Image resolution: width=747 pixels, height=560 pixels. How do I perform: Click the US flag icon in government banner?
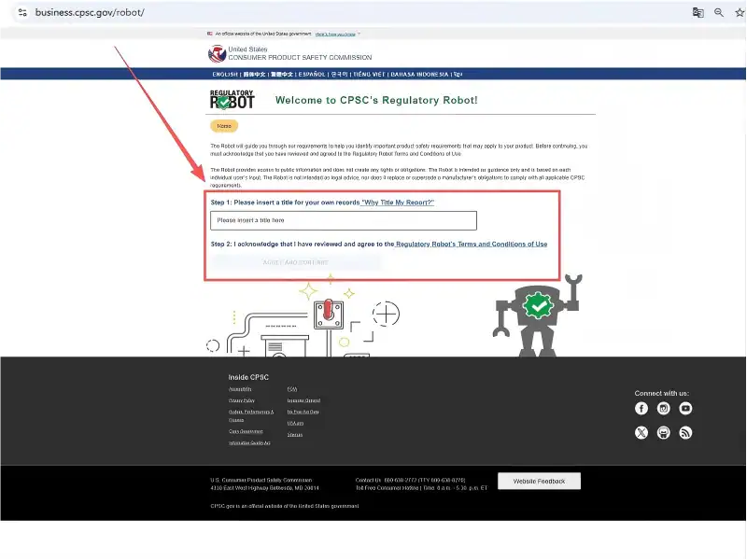[x=209, y=34]
